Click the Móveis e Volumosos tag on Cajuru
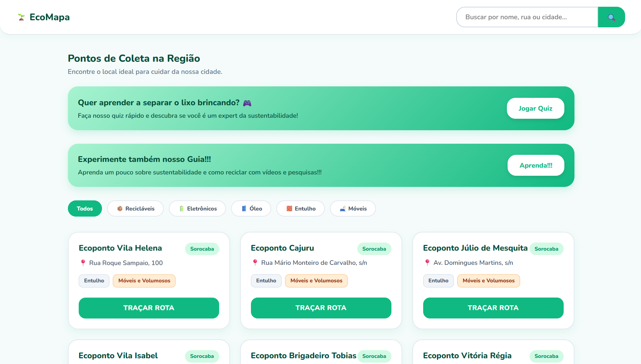 point(316,281)
